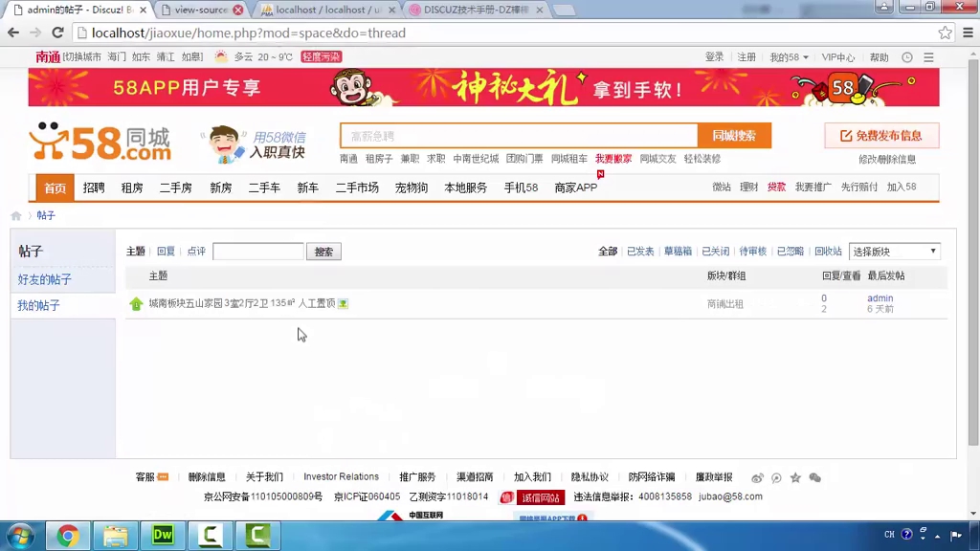
Task: Click the 搜索 button in the thread panel
Action: 323,252
